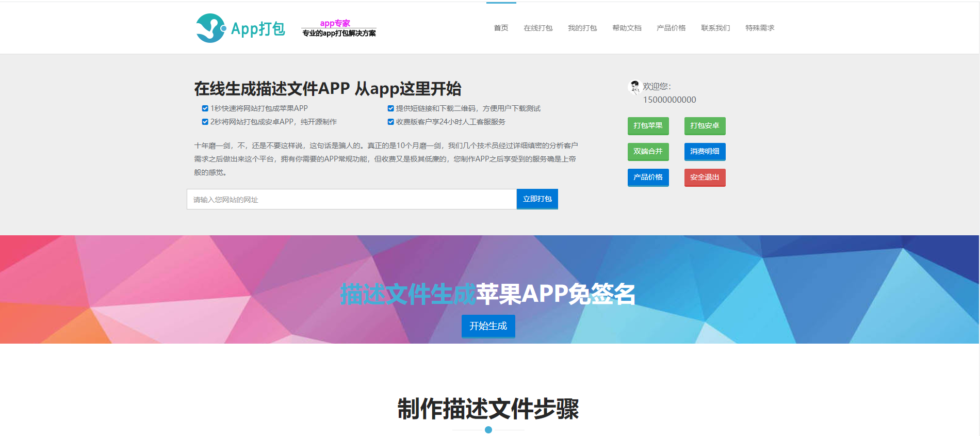Open 帮助文档 from the top navigation

[x=627, y=28]
